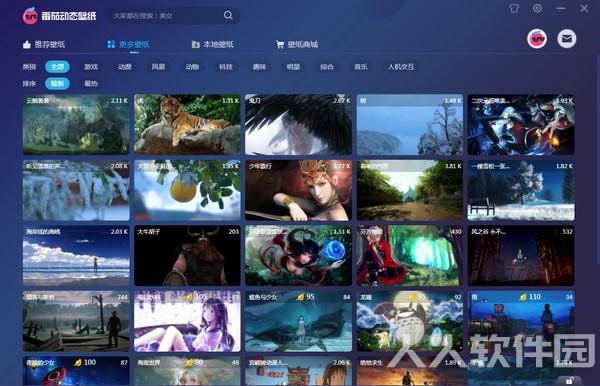Image resolution: width=600 pixels, height=386 pixels.
Task: Filter wallpapers by 游戏 category
Action: pos(91,67)
